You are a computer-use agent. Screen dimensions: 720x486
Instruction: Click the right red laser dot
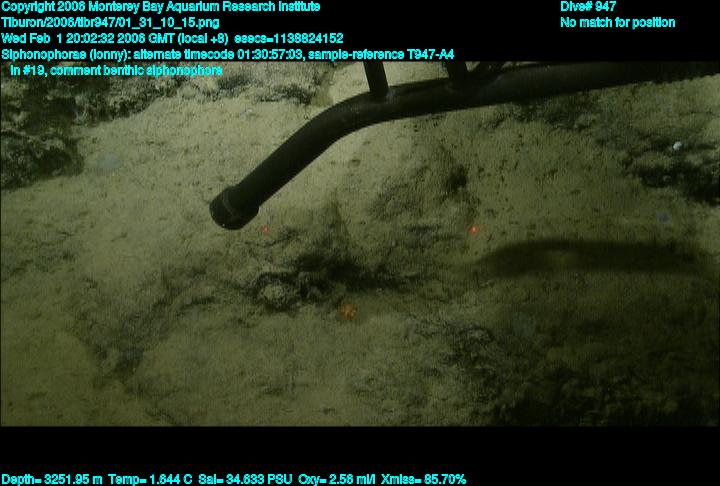click(x=473, y=230)
